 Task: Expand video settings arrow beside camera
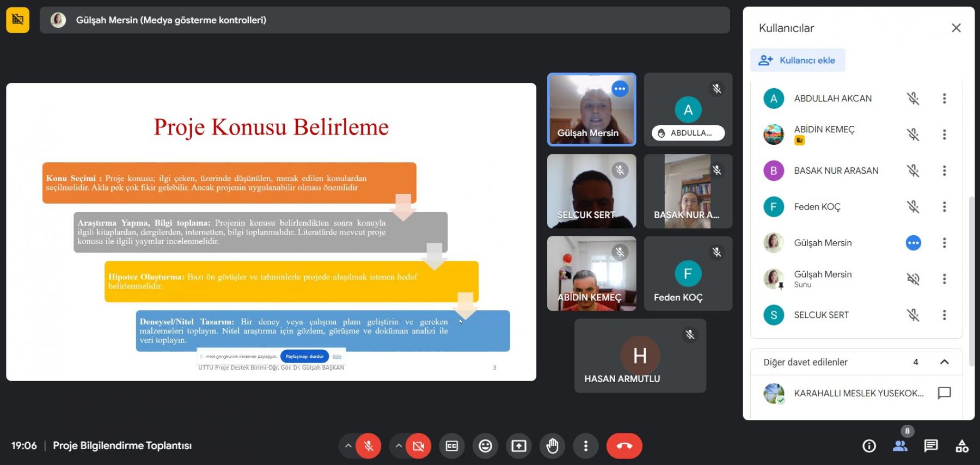point(398,446)
